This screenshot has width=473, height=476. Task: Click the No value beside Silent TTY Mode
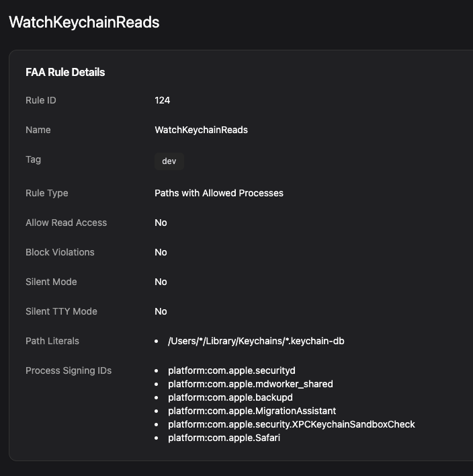click(x=161, y=311)
